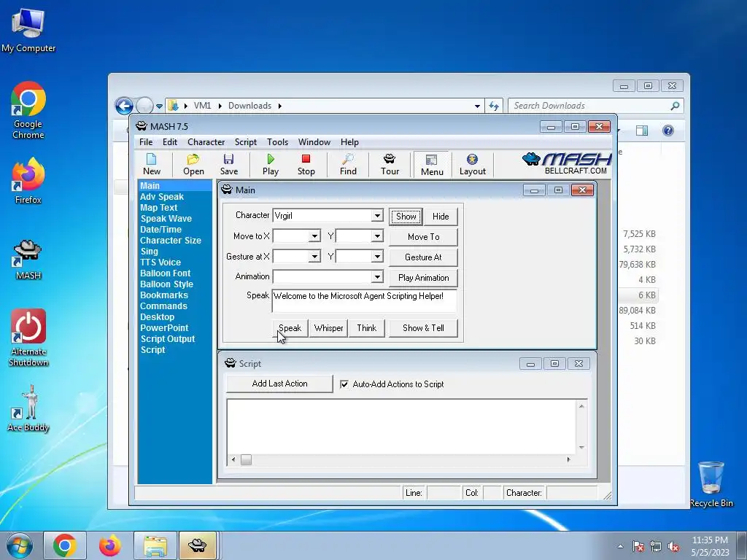This screenshot has height=560, width=747.
Task: Click the Think button
Action: [x=367, y=328]
